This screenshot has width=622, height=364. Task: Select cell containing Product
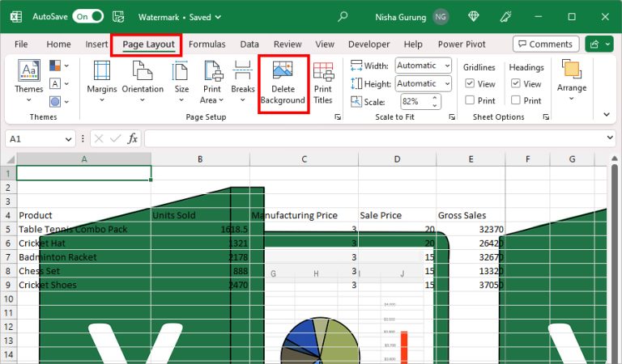point(84,215)
